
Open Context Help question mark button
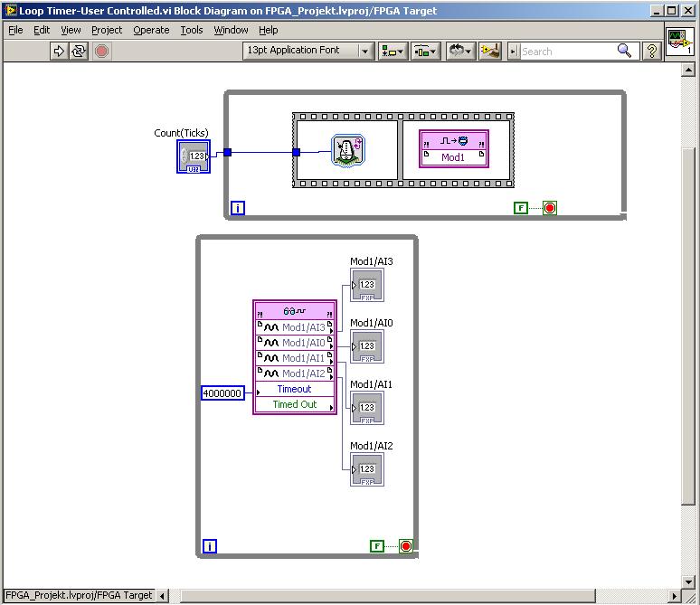click(652, 52)
